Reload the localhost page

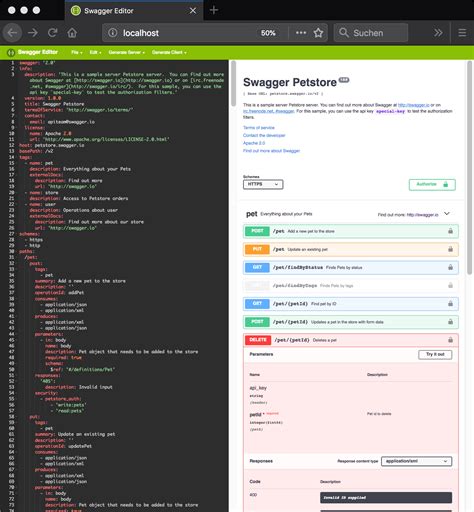[x=52, y=33]
